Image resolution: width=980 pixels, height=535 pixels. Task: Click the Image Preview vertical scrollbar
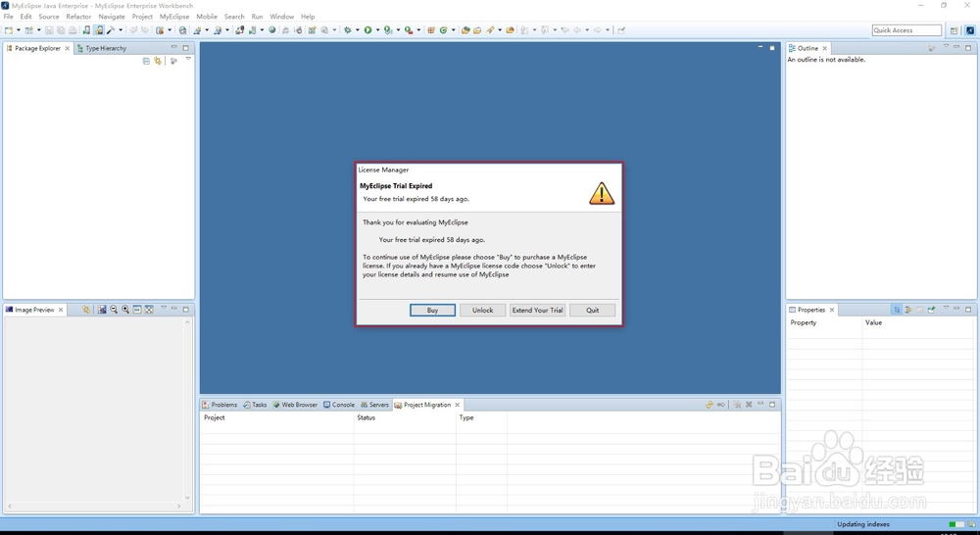click(x=187, y=410)
